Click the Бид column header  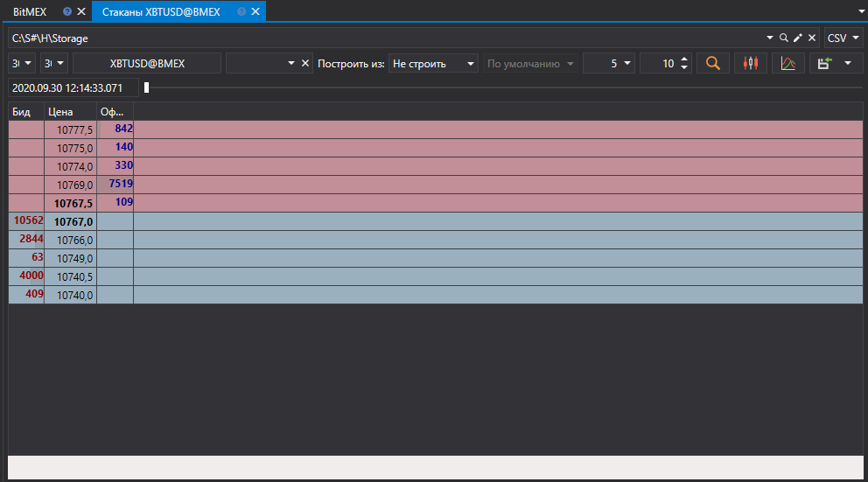coord(26,112)
